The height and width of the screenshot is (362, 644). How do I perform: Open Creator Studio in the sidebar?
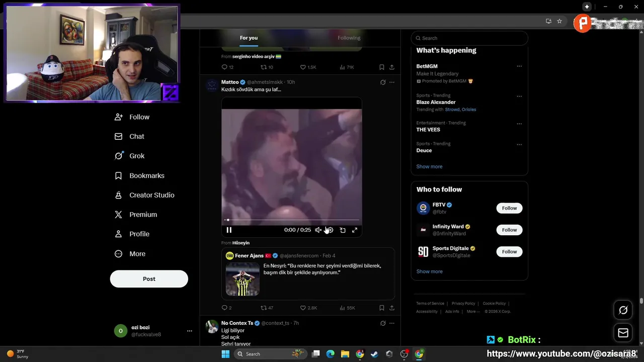tap(144, 195)
